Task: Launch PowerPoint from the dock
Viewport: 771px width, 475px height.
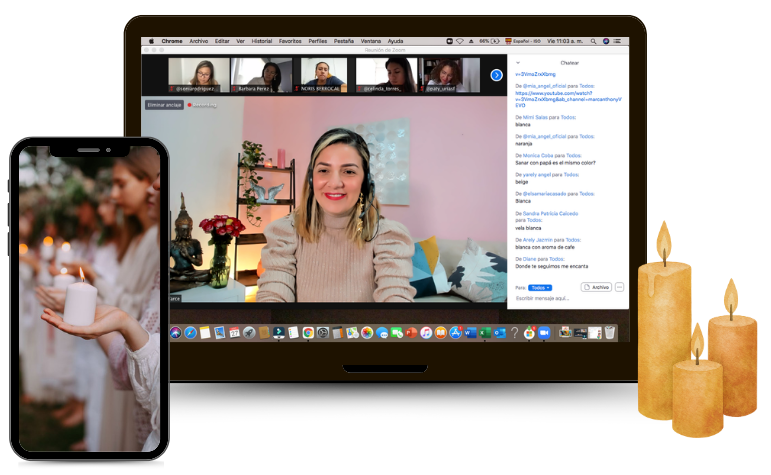Action: coord(411,333)
